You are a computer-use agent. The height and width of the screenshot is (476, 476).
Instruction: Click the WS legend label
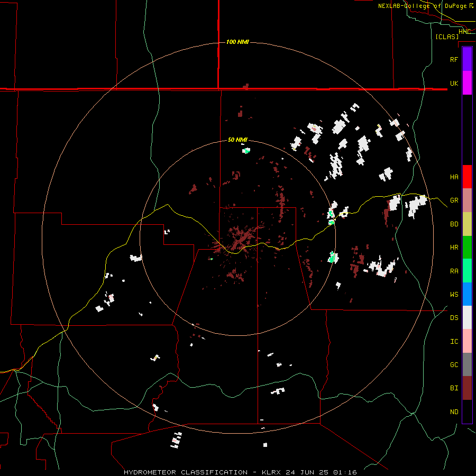[x=454, y=295]
